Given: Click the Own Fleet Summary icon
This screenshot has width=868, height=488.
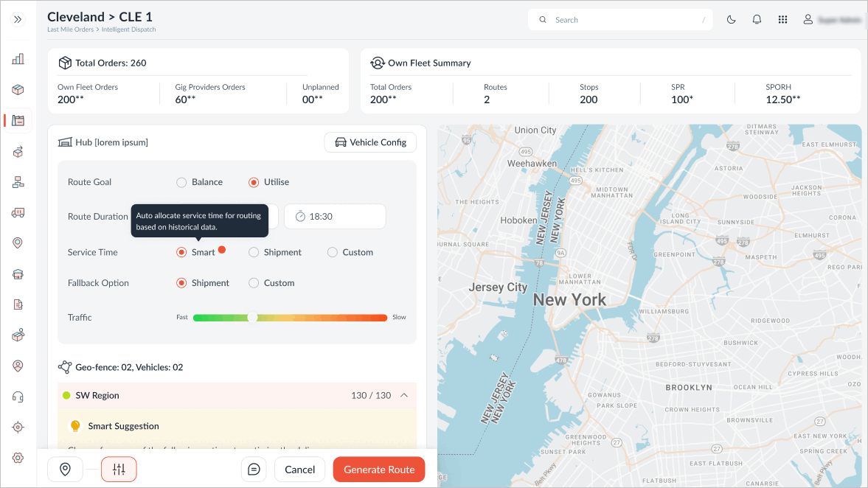Looking at the screenshot, I should 378,63.
